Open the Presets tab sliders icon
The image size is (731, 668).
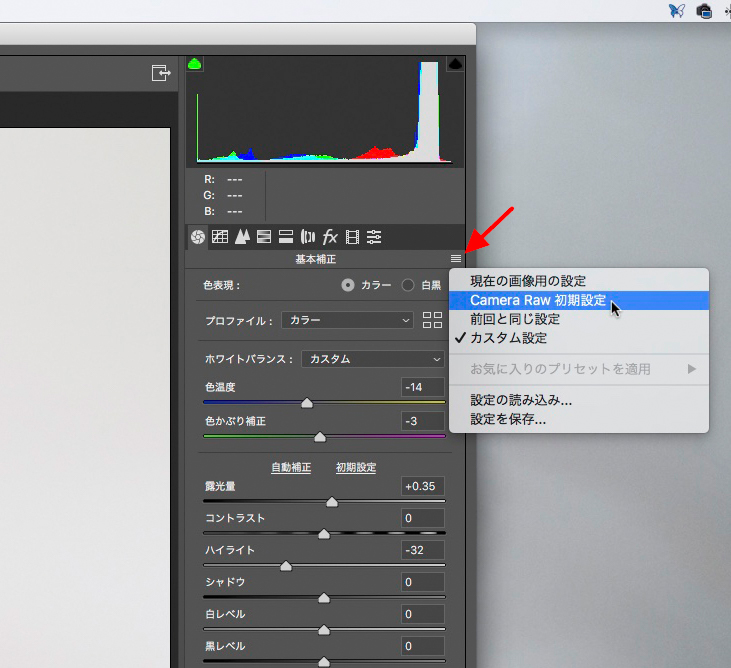pyautogui.click(x=374, y=237)
